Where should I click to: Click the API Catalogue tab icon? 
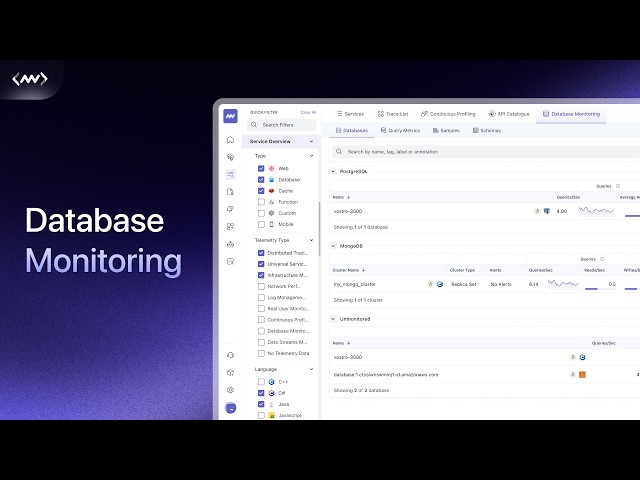492,114
